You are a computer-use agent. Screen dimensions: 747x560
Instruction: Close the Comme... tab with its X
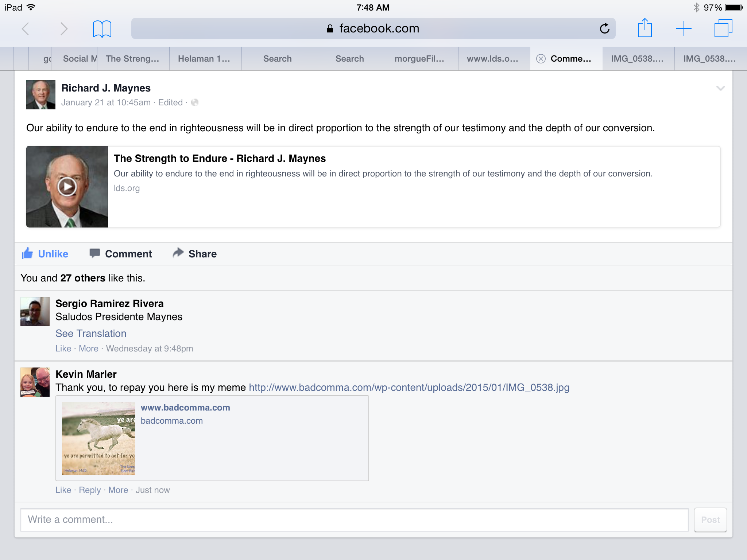[x=541, y=59]
